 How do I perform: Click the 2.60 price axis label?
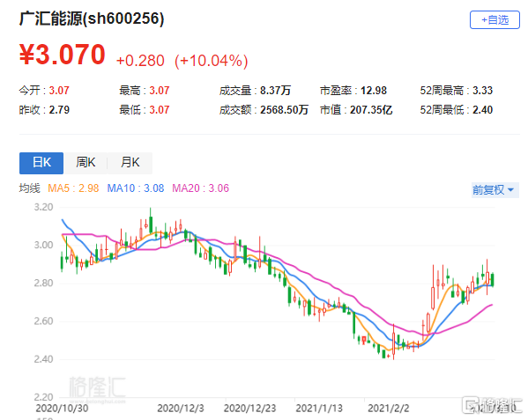43,321
